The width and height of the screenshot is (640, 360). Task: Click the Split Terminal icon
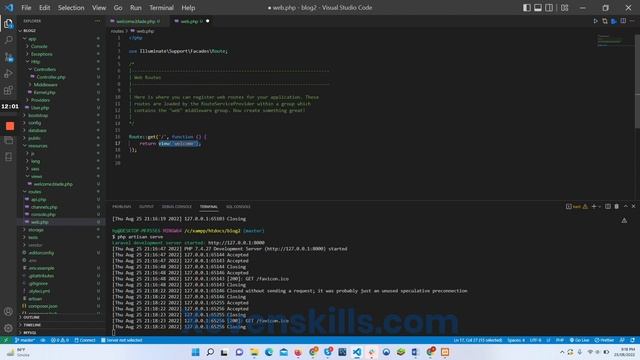(x=608, y=207)
